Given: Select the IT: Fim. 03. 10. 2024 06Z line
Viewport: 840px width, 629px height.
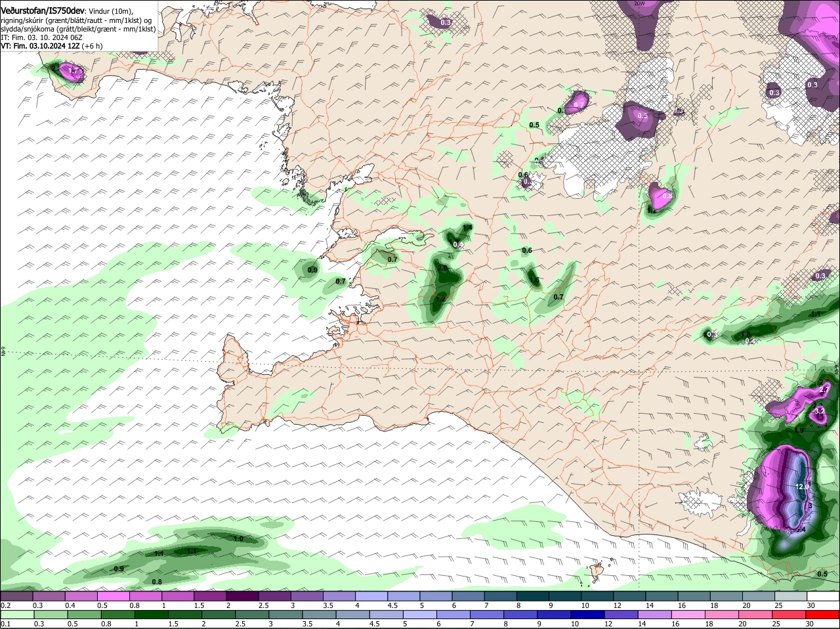Looking at the screenshot, I should coord(41,38).
